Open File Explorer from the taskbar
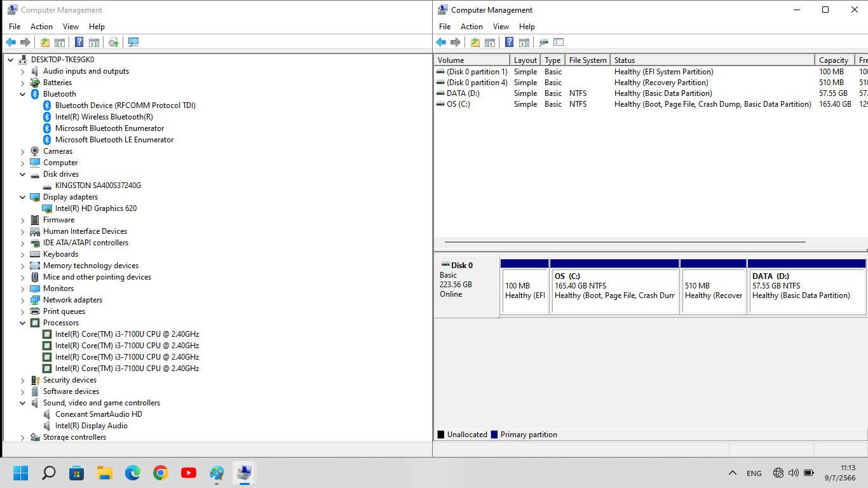Image resolution: width=868 pixels, height=488 pixels. coord(104,473)
